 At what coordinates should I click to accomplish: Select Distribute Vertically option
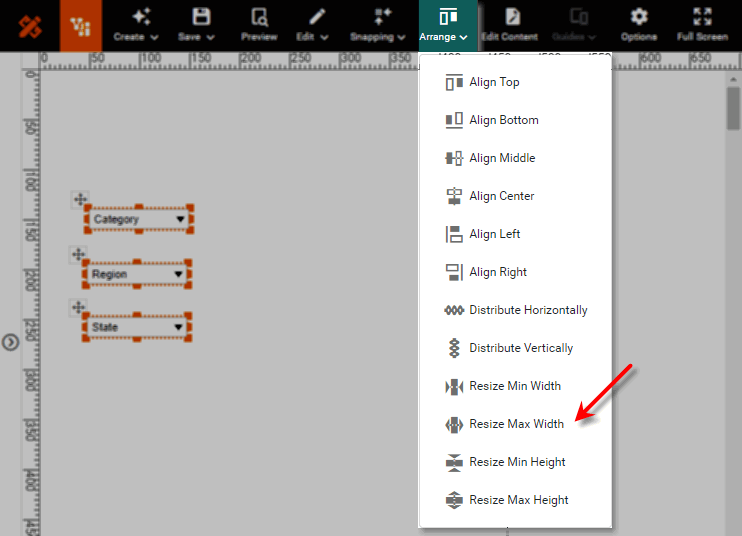click(x=520, y=348)
